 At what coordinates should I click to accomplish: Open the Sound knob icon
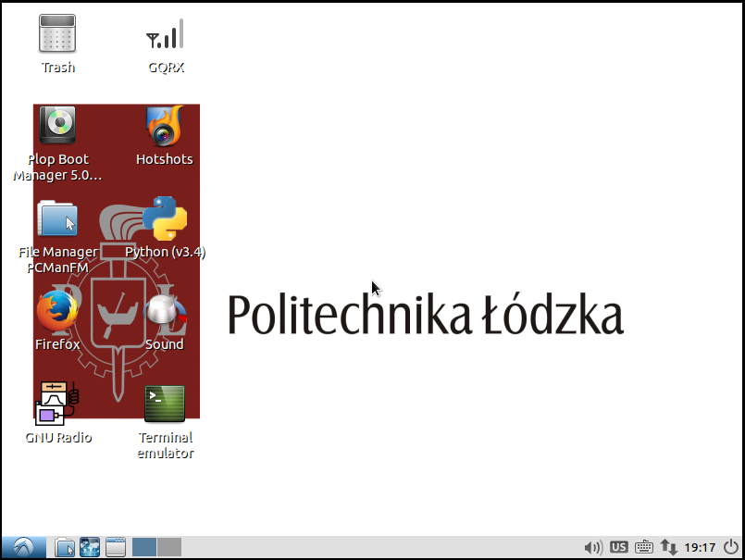point(165,311)
